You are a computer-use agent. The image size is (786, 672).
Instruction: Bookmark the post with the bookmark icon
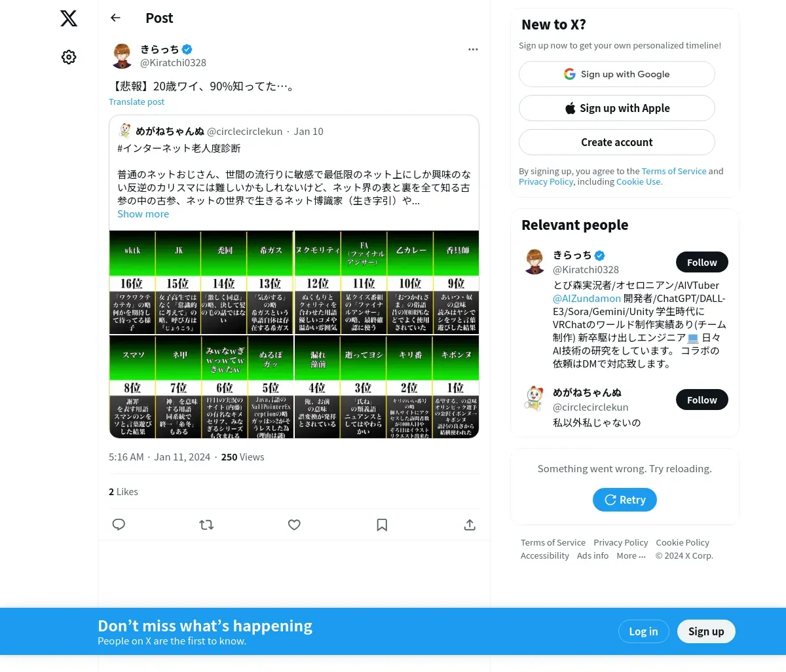pyautogui.click(x=382, y=525)
